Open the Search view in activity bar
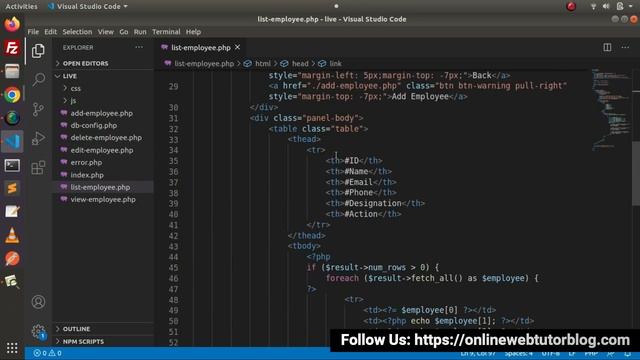Image resolution: width=640 pixels, height=360 pixels. point(38,79)
